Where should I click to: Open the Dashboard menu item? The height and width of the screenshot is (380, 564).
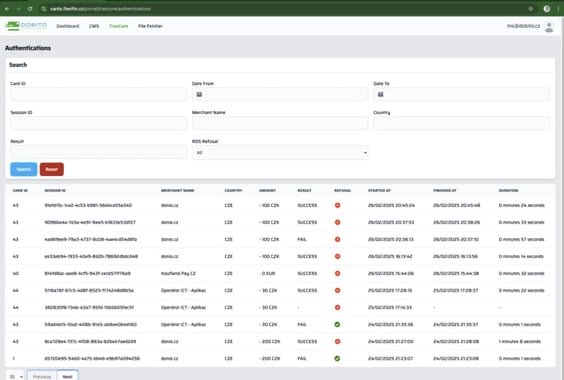click(68, 26)
